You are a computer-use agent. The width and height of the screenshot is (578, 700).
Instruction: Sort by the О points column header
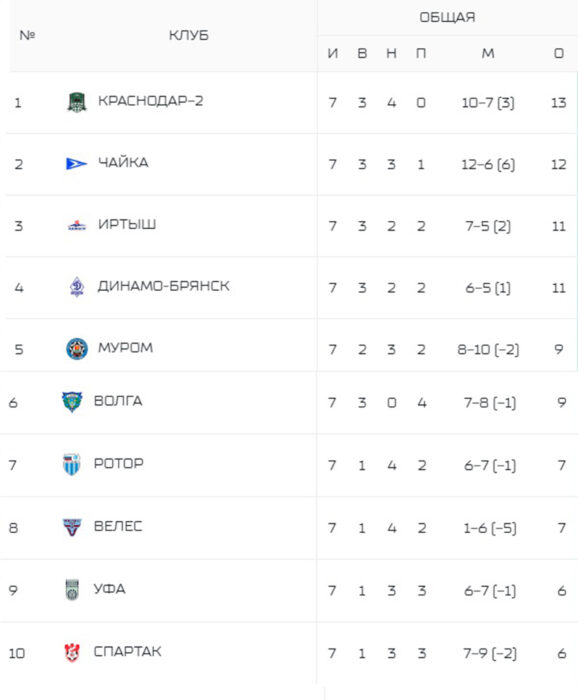pos(559,54)
